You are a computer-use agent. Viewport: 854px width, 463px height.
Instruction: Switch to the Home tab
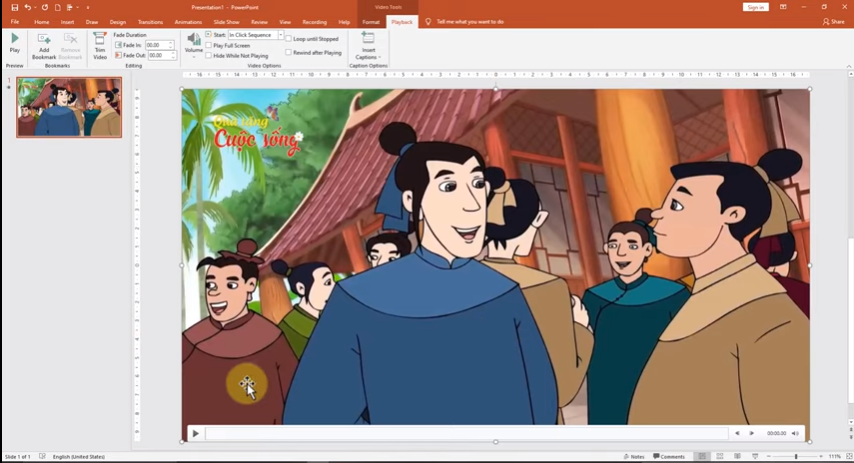tap(41, 22)
